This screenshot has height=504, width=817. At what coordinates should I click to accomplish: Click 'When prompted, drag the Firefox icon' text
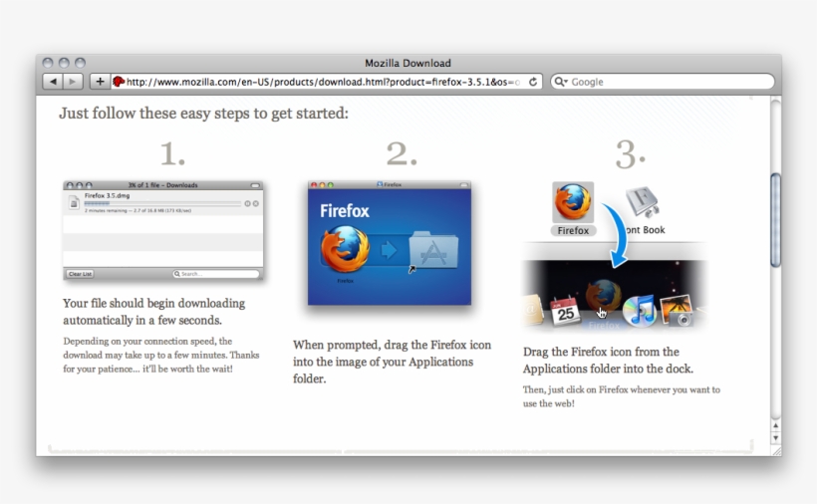click(x=392, y=362)
